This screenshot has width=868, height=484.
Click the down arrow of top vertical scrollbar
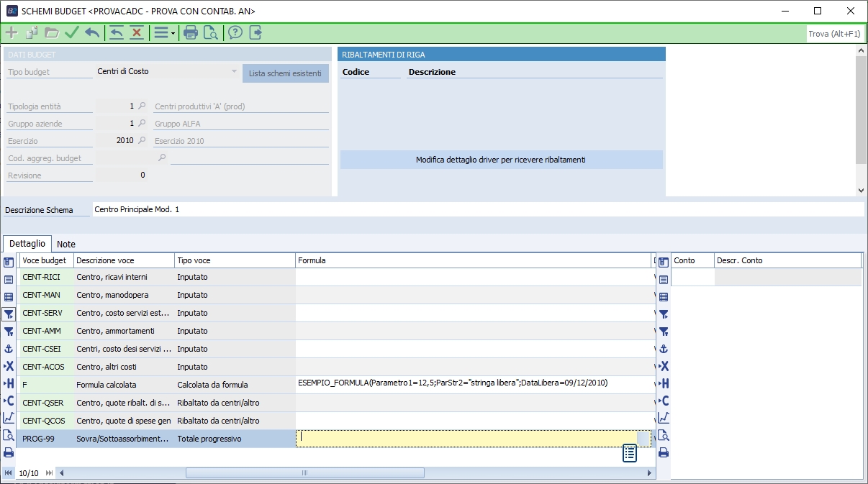point(861,191)
